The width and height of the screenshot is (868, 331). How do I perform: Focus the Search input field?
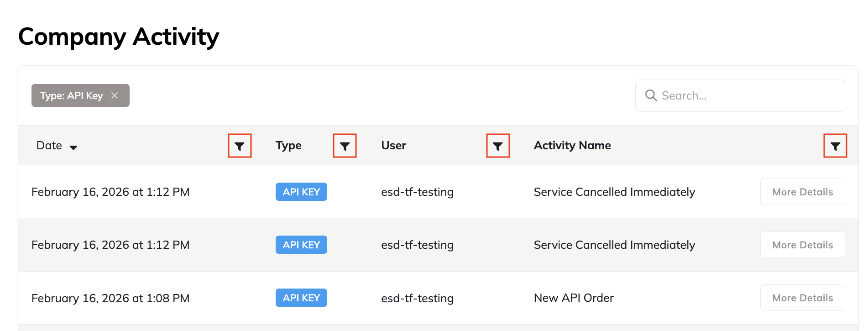(748, 95)
